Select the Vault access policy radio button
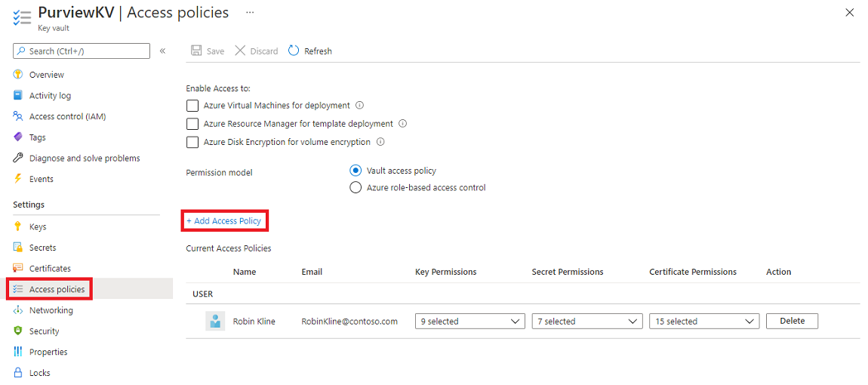 tap(356, 171)
